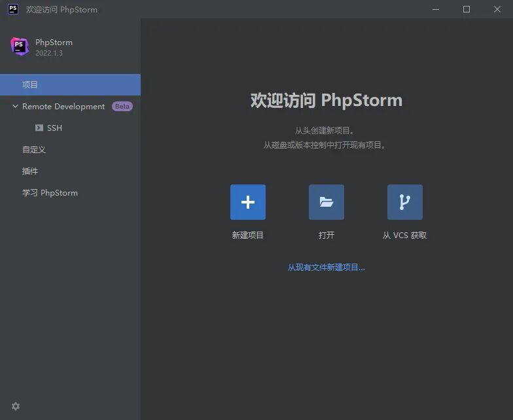Open the 学习 PhpStorm sidebar tab
The height and width of the screenshot is (420, 513).
[x=71, y=192]
